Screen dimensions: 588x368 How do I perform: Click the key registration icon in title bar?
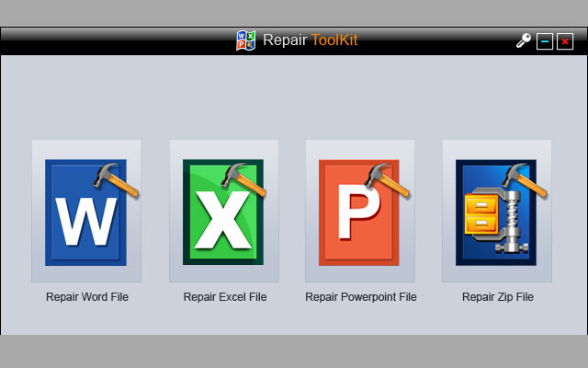coord(524,40)
